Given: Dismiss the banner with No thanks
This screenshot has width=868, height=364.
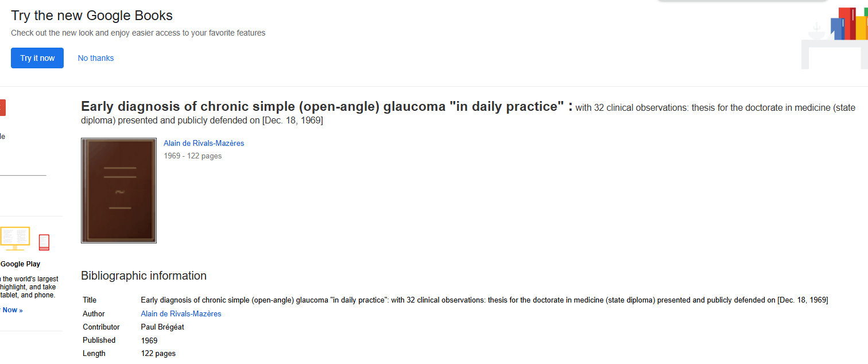Looking at the screenshot, I should 96,58.
